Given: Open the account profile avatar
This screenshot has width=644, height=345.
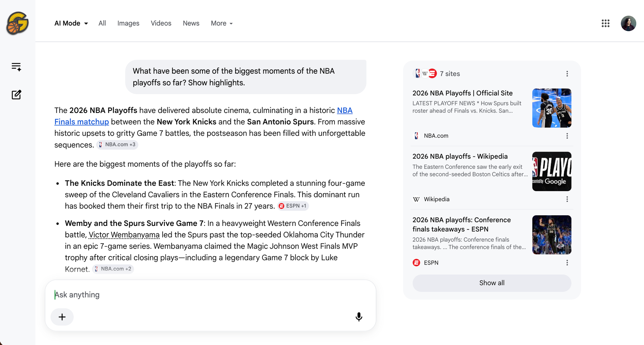Looking at the screenshot, I should point(628,23).
